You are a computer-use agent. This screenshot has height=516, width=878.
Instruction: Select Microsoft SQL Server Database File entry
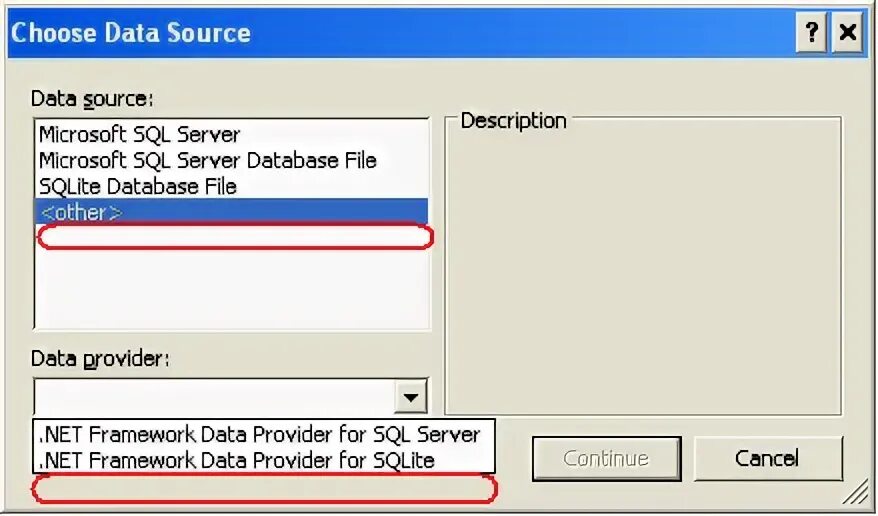pos(207,160)
